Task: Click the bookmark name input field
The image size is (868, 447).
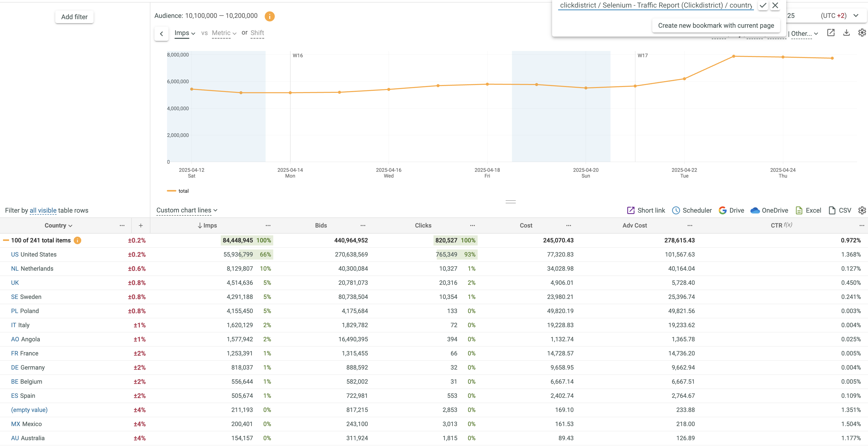Action: pyautogui.click(x=655, y=5)
